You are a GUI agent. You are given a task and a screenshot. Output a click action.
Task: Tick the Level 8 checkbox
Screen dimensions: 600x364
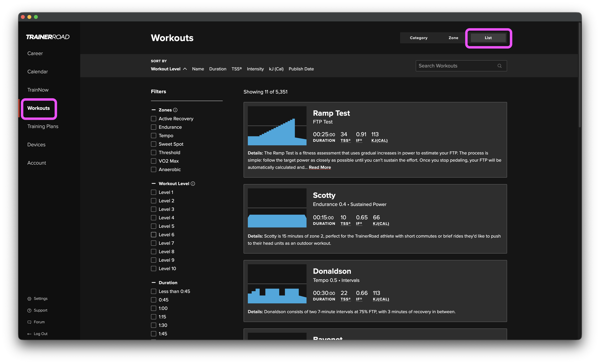pyautogui.click(x=153, y=252)
